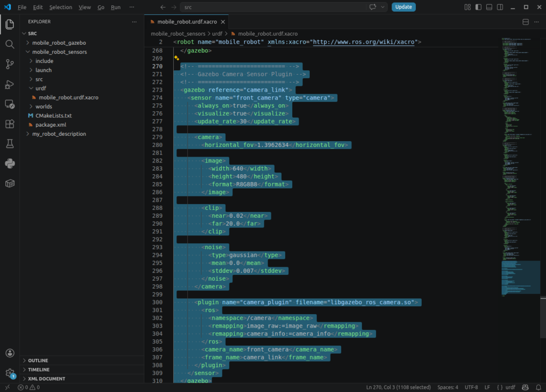Screen dimensions: 546x392
Task: Open the Source Control view
Action: (10, 64)
